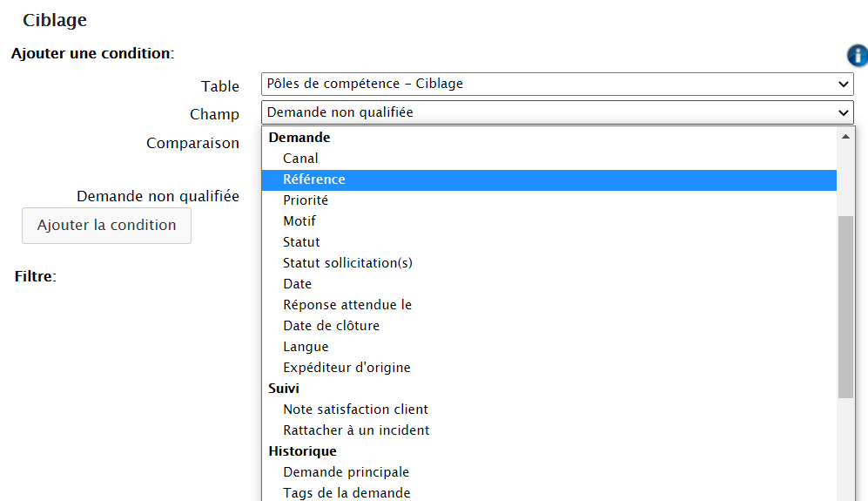Screen dimensions: 868x501
Task: Click the dropdown list scrollbar thumb
Action: pyautogui.click(x=844, y=305)
